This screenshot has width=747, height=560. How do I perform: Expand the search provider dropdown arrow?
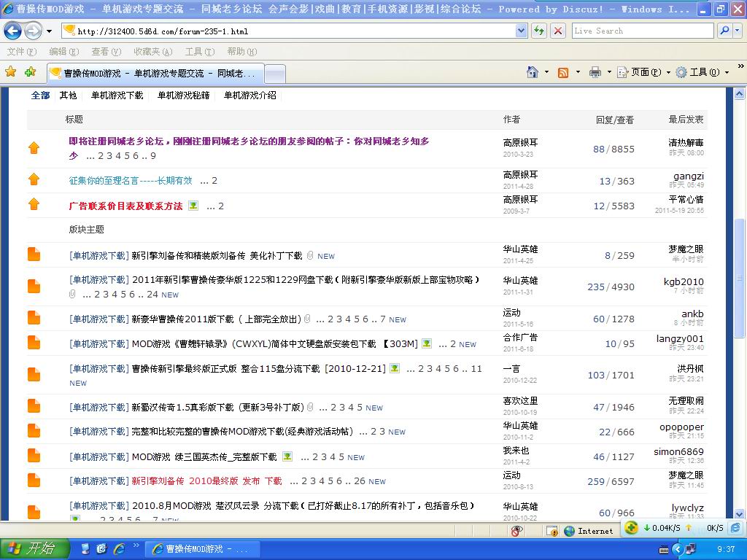click(736, 31)
